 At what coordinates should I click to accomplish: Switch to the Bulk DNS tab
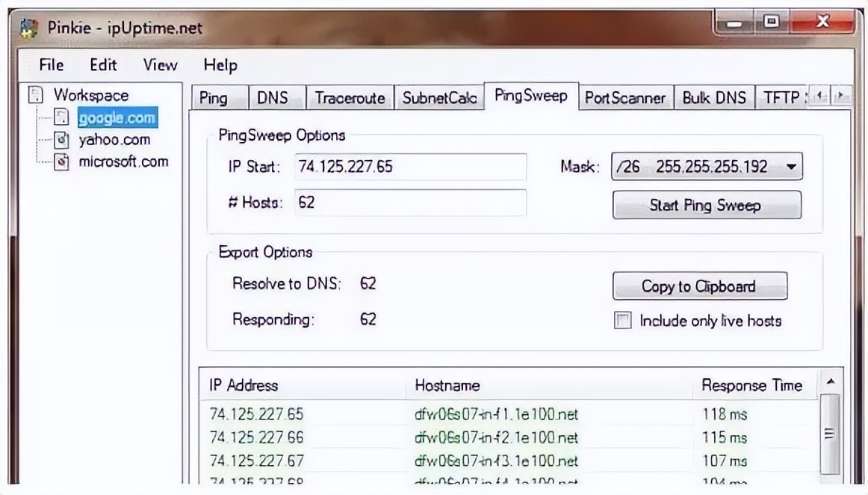(714, 98)
